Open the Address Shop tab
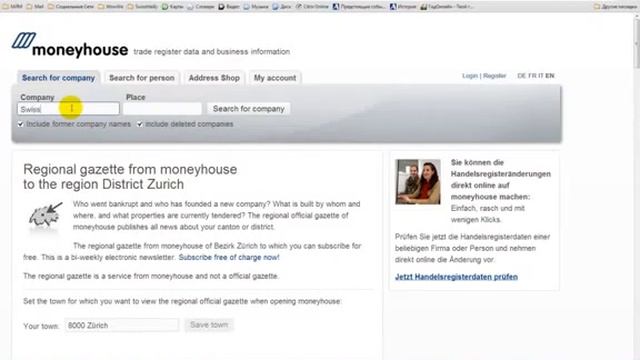The image size is (640, 360). (214, 78)
